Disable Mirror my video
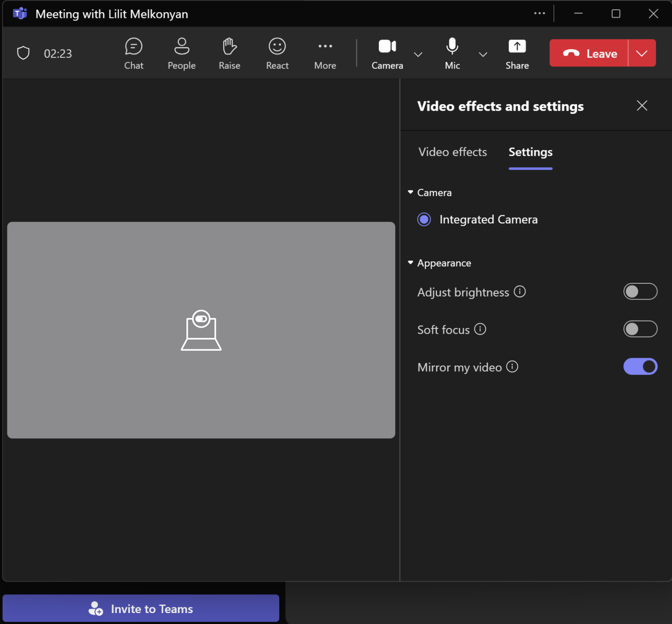The height and width of the screenshot is (624, 672). pyautogui.click(x=640, y=366)
